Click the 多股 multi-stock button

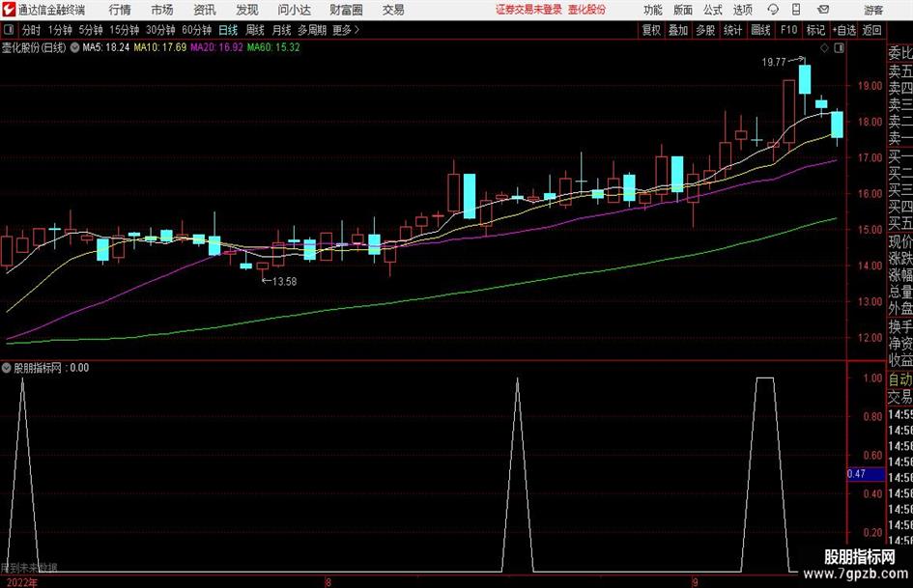click(x=705, y=30)
